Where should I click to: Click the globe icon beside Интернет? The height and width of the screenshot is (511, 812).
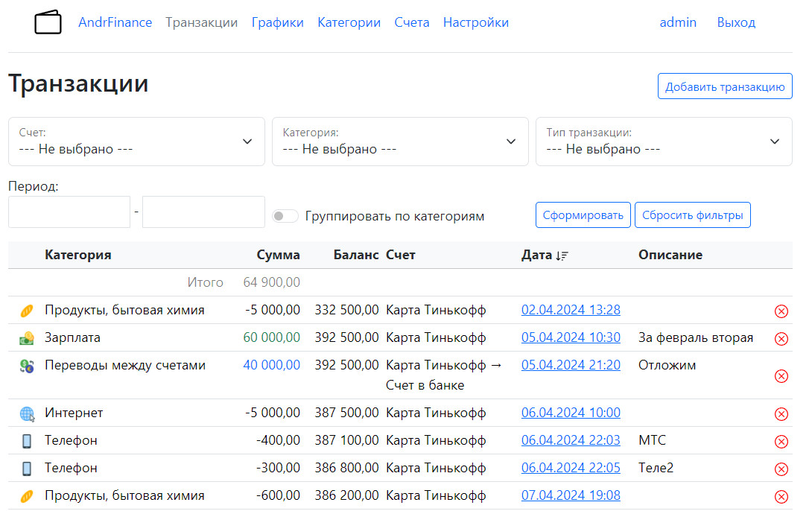27,413
